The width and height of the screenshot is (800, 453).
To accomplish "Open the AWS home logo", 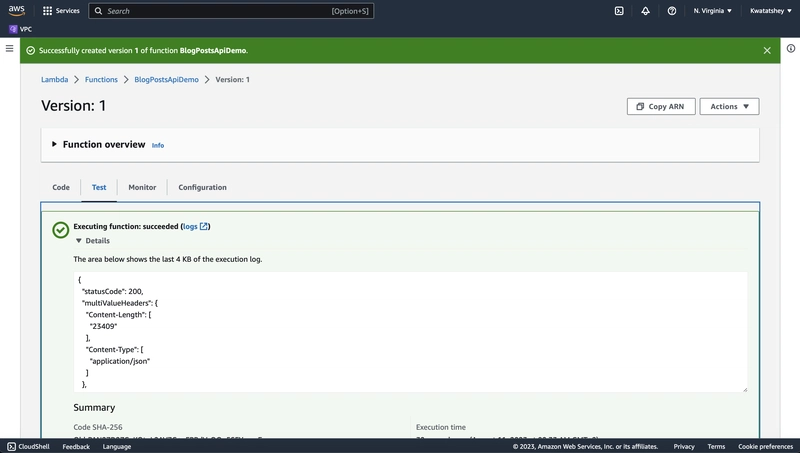I will 16,10.
